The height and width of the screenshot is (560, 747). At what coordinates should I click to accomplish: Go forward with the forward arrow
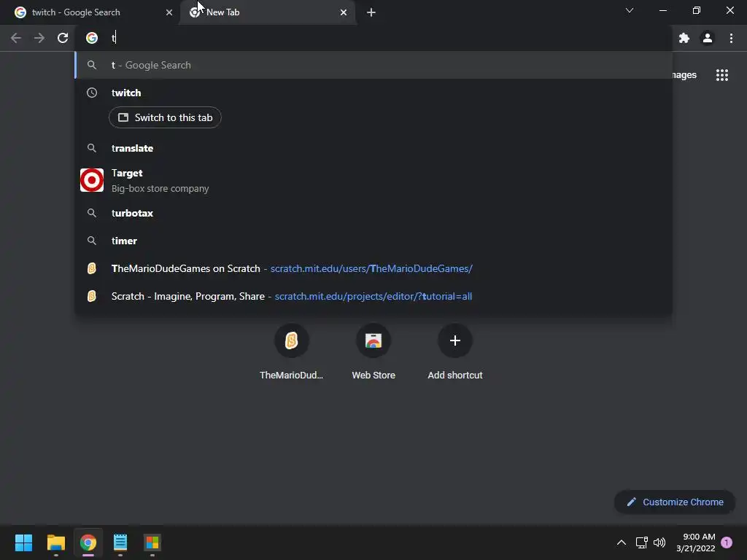[x=39, y=38]
